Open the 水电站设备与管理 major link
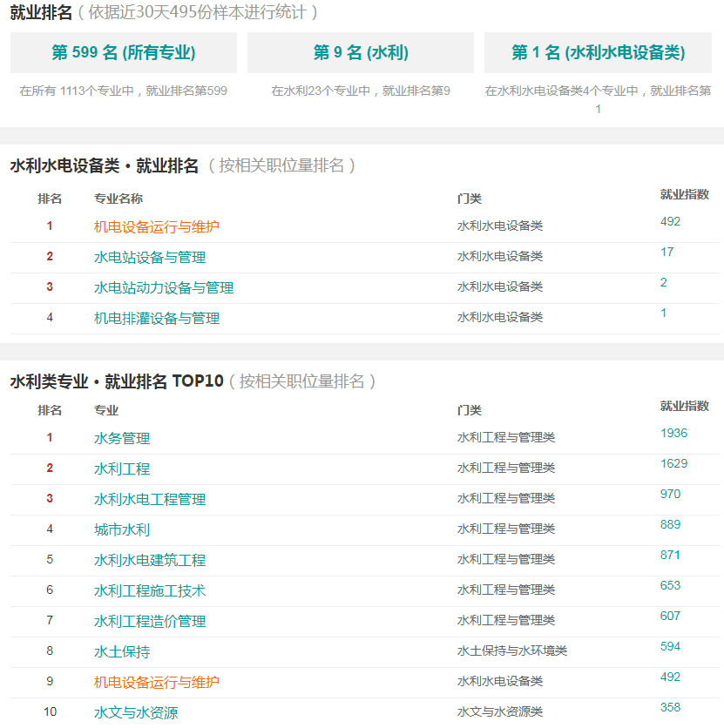 [x=150, y=257]
